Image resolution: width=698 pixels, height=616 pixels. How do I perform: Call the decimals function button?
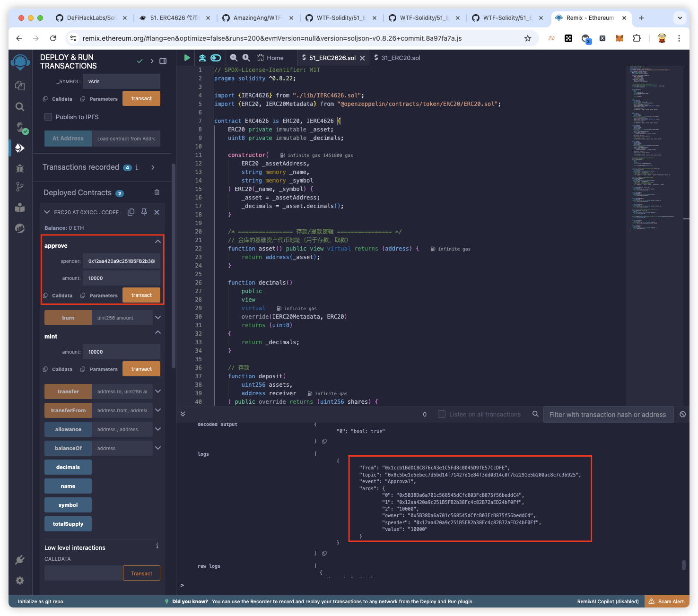point(68,467)
